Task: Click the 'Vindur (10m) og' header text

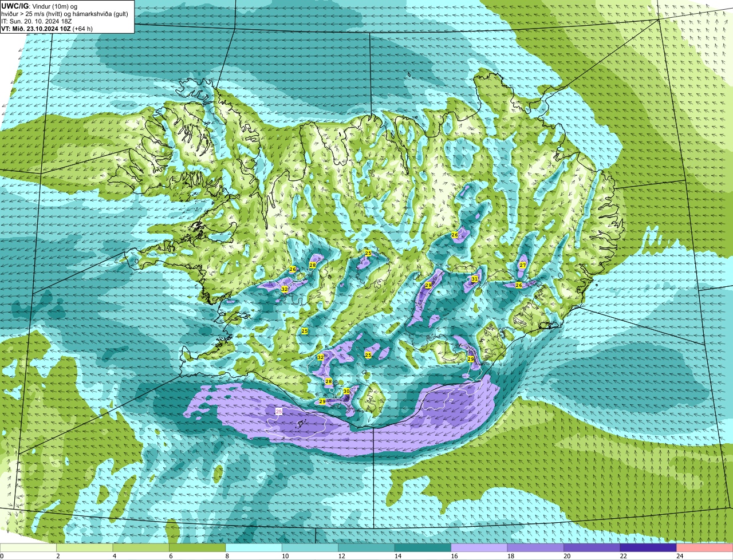Action: (55, 6)
